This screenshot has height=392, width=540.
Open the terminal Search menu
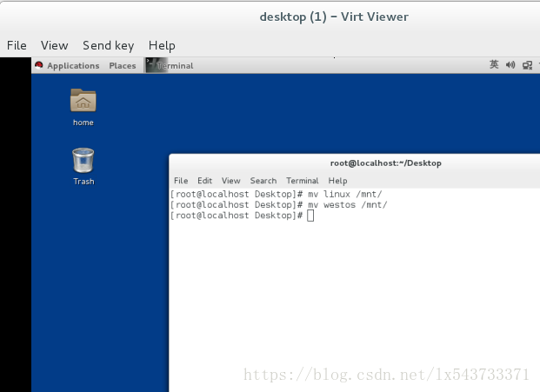point(263,181)
